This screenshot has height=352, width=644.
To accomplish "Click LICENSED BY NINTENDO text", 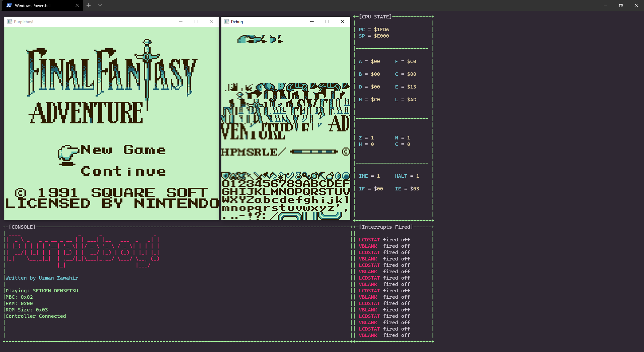I will pos(112,203).
